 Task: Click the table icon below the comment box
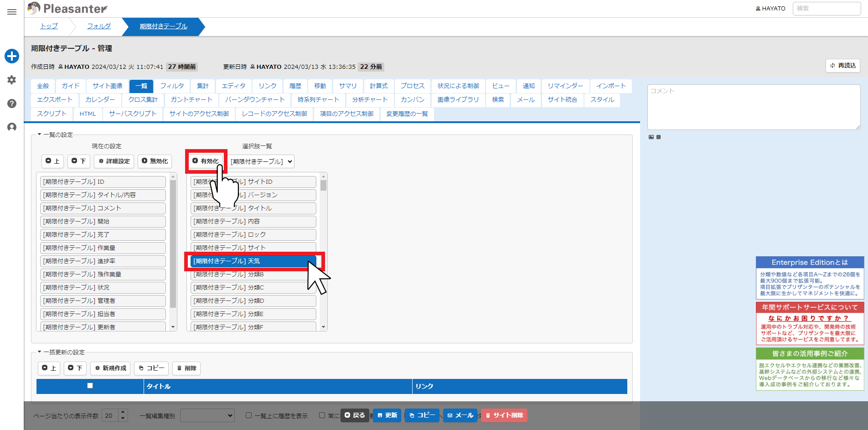point(658,137)
